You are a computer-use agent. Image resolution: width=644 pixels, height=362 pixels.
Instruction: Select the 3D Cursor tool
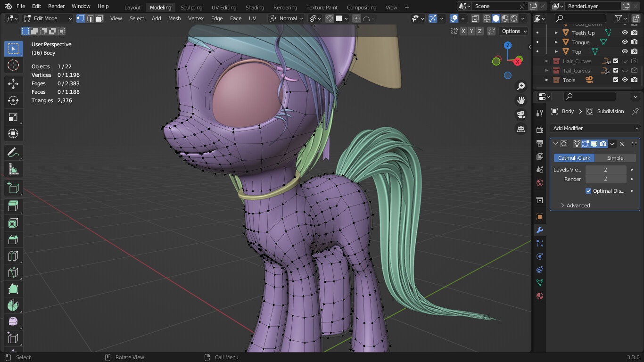(x=13, y=65)
